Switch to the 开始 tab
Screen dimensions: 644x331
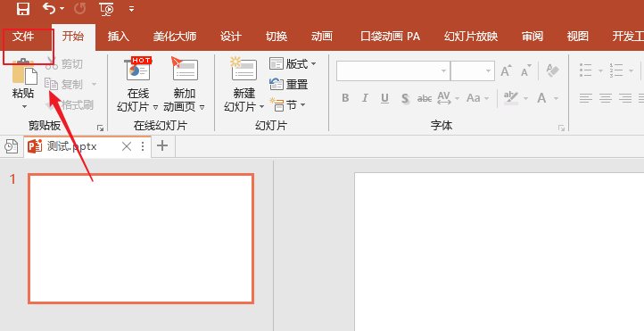[x=73, y=37]
